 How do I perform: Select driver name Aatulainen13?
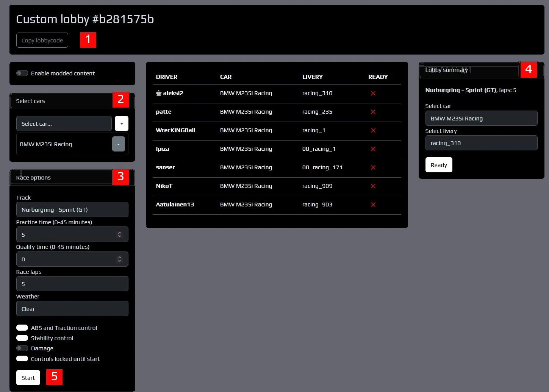click(x=175, y=205)
